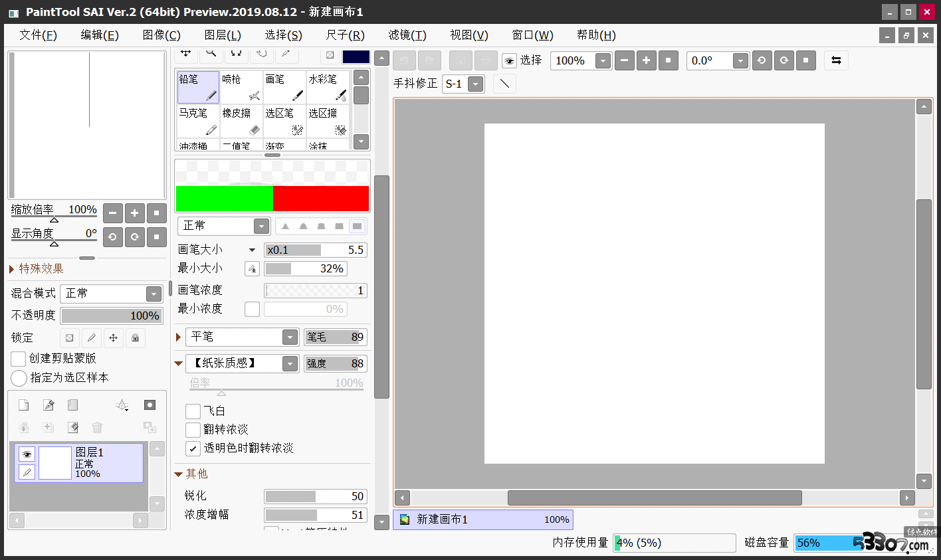Enable the 飞白 checkbox
Viewport: 941px width, 560px height.
click(x=193, y=411)
